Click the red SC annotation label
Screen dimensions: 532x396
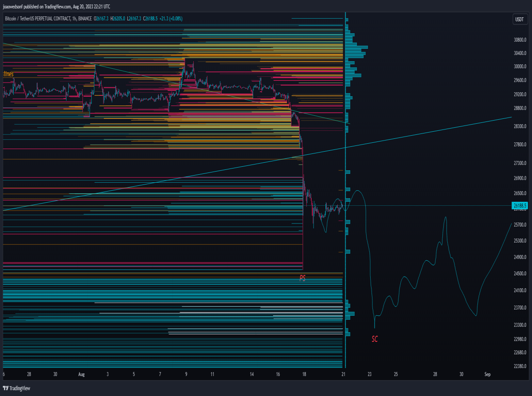click(x=375, y=339)
